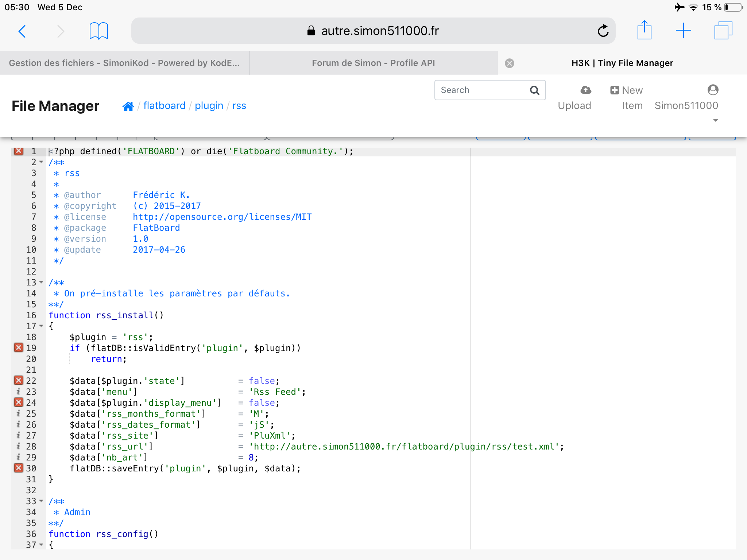747x560 pixels.
Task: Click the home icon in the breadcrumb
Action: click(128, 106)
